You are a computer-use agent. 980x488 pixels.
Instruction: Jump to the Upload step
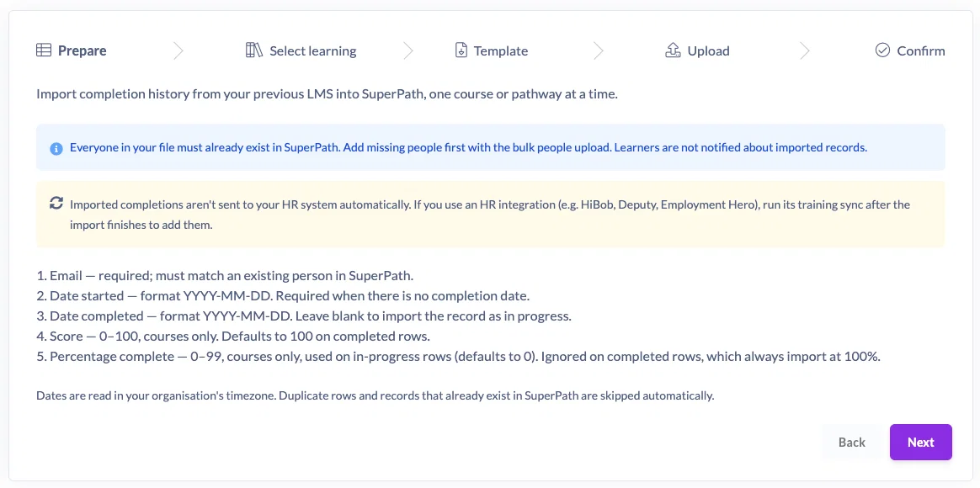[x=697, y=50]
